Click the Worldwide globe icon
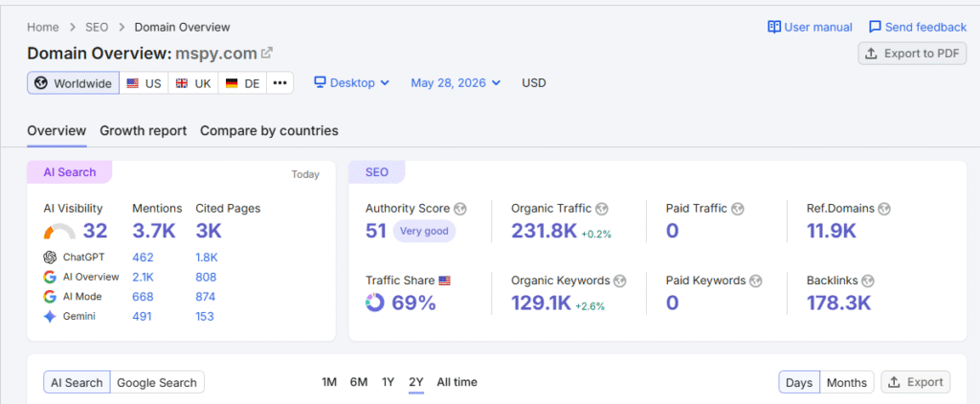The width and height of the screenshot is (980, 404). click(41, 83)
